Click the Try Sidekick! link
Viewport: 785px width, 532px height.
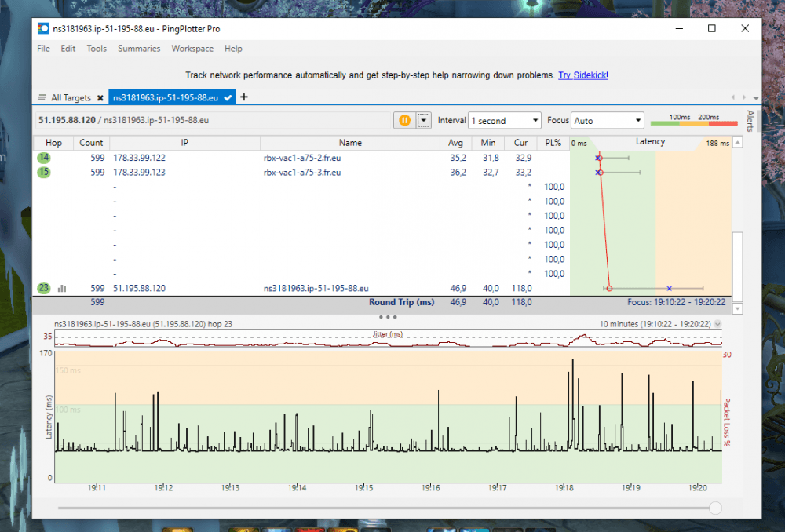tap(582, 75)
